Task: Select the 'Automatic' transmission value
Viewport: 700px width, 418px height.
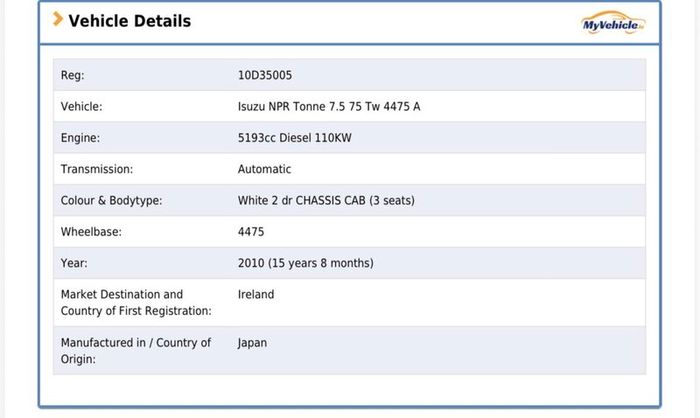Action: tap(264, 169)
